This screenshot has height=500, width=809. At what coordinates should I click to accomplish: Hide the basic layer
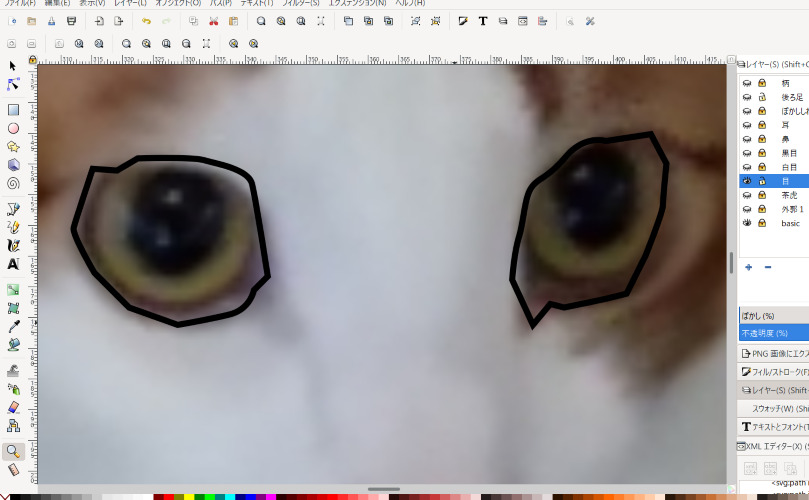747,223
